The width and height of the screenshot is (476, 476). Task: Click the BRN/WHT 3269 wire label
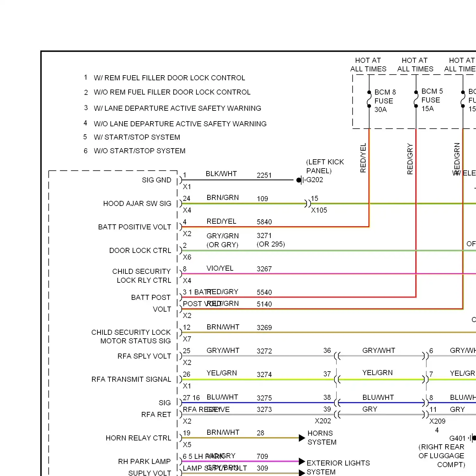click(x=223, y=327)
